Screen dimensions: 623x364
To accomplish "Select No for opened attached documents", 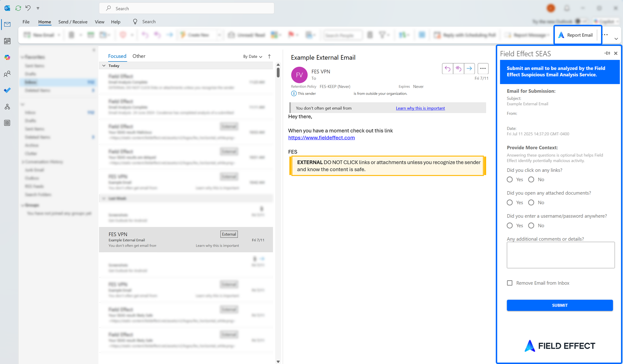I will coord(531,203).
